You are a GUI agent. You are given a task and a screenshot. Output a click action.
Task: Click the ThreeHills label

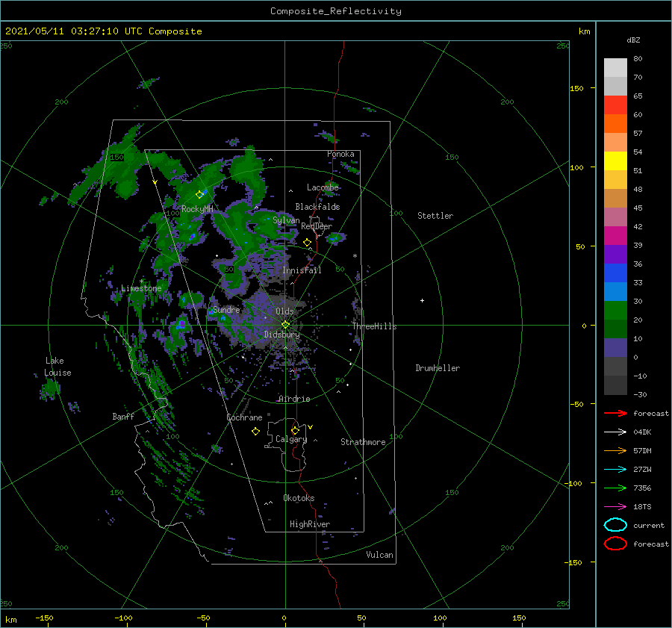coord(374,326)
